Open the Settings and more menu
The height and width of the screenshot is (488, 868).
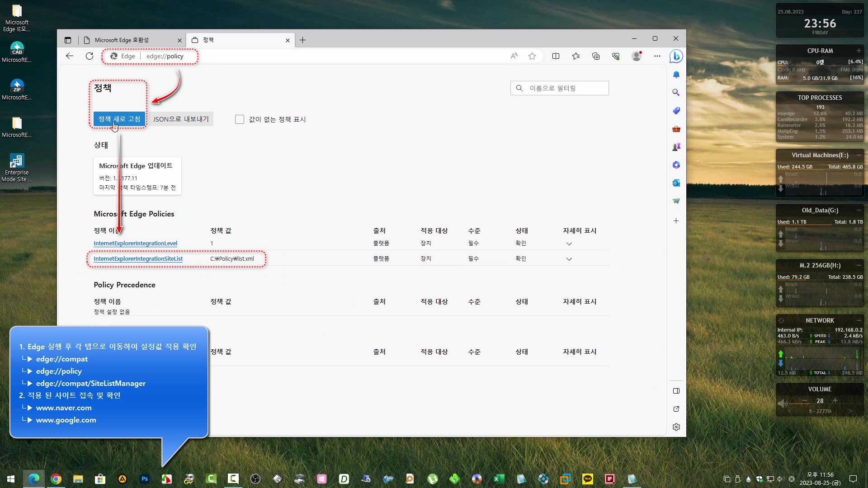[657, 56]
